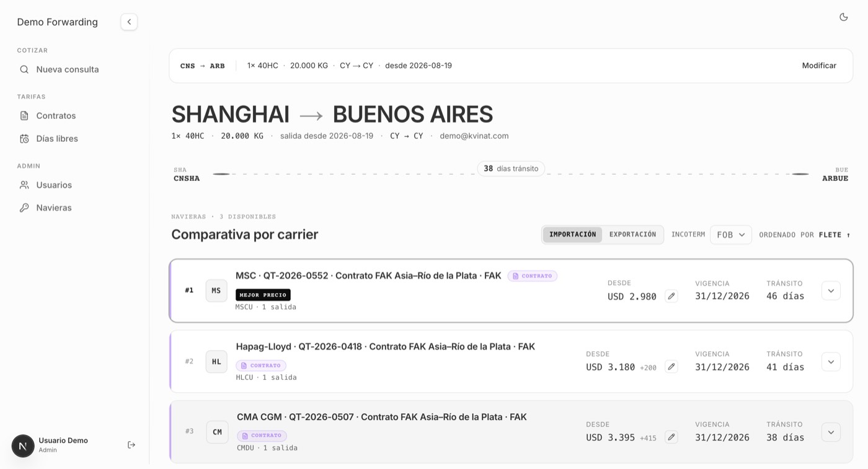The width and height of the screenshot is (868, 469).
Task: Click the Hapag-Lloyd transit 41 días value
Action: [x=785, y=367]
